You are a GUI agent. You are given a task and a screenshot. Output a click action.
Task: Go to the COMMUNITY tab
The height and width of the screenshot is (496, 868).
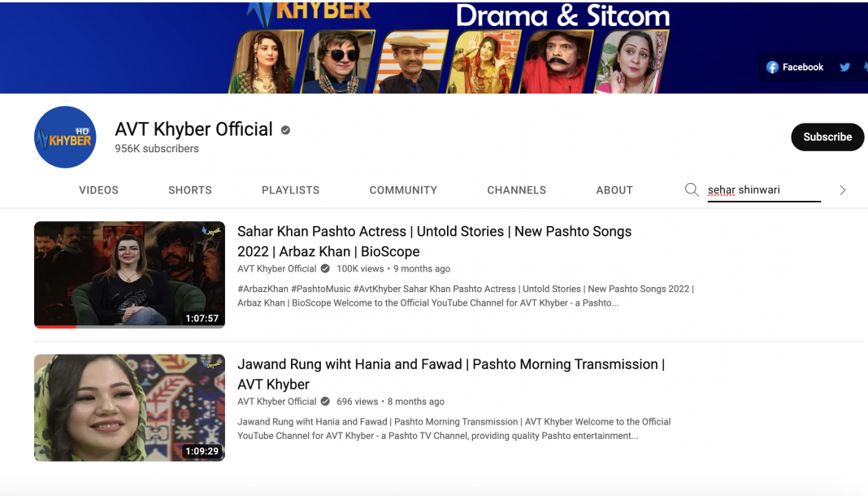coord(403,190)
